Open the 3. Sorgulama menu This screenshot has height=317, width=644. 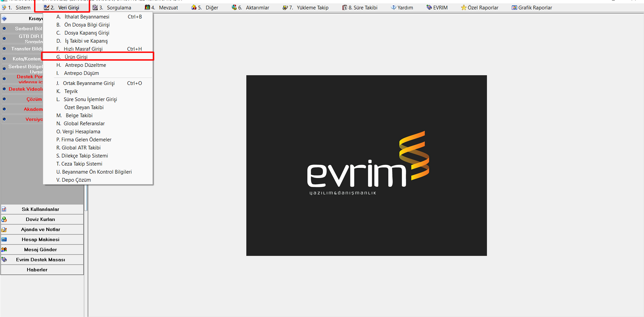coord(112,7)
